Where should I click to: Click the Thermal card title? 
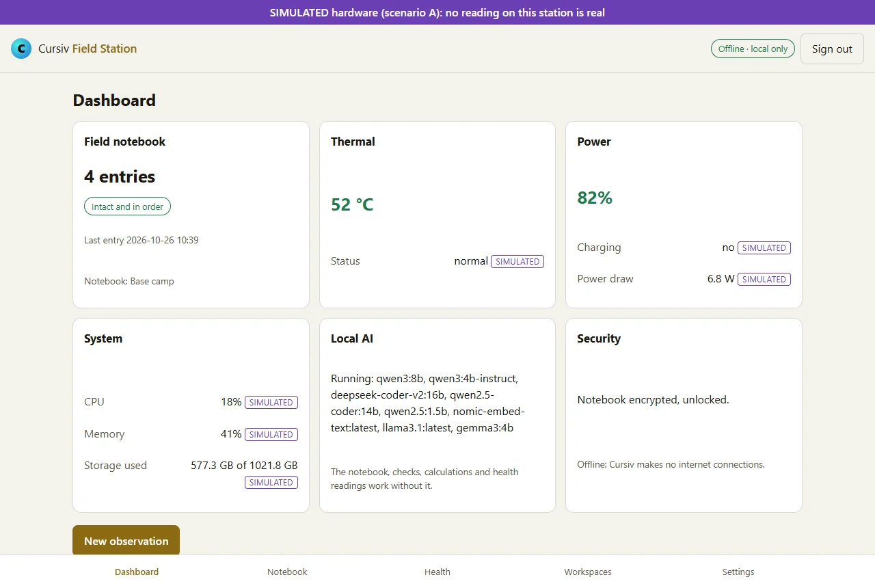353,142
